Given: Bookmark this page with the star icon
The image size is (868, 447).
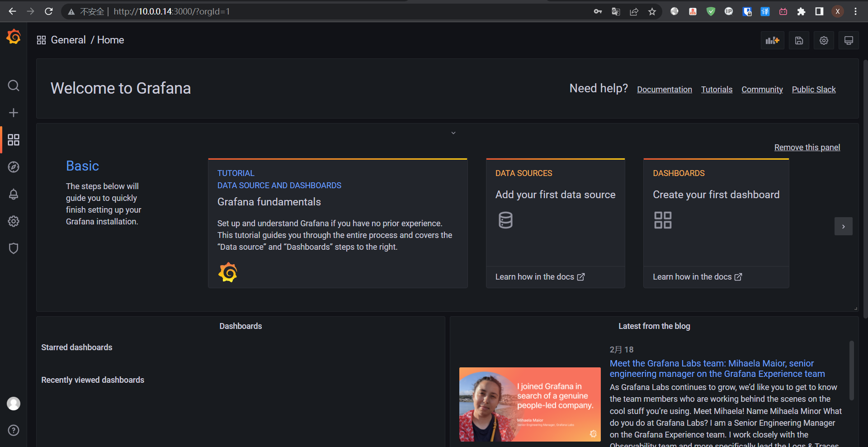Looking at the screenshot, I should tap(652, 12).
